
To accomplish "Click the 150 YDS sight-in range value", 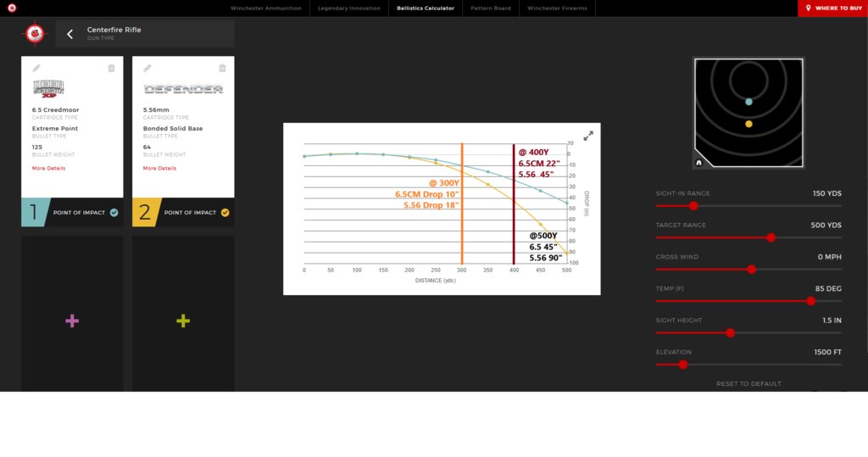I will coord(827,193).
